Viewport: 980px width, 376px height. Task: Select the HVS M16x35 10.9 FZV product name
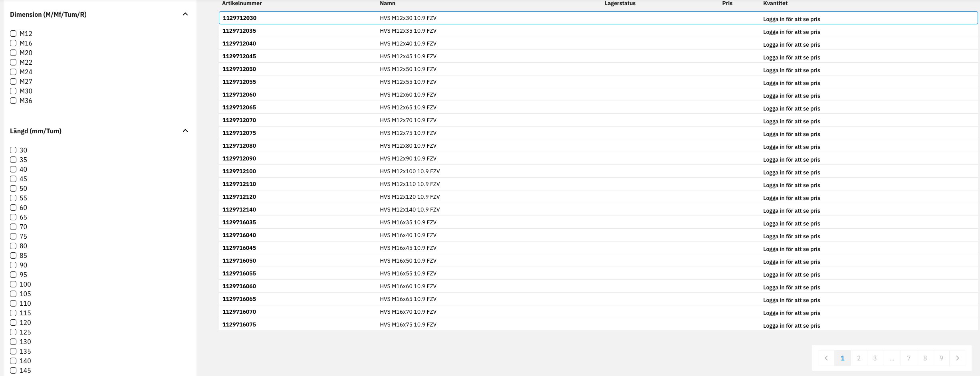click(x=408, y=222)
